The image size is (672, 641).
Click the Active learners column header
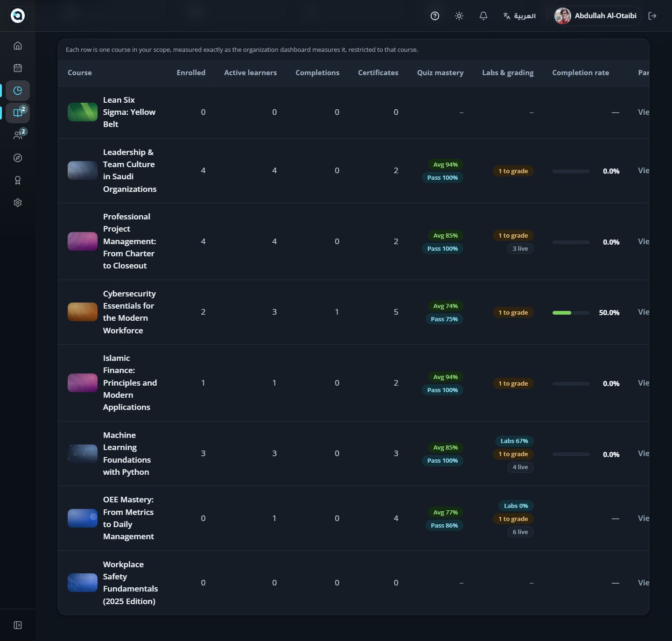click(x=250, y=73)
